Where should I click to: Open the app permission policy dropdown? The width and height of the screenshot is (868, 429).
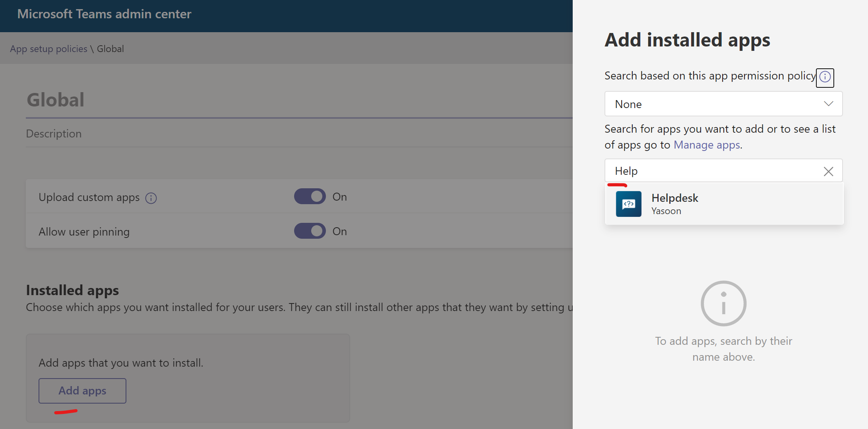pyautogui.click(x=715, y=104)
